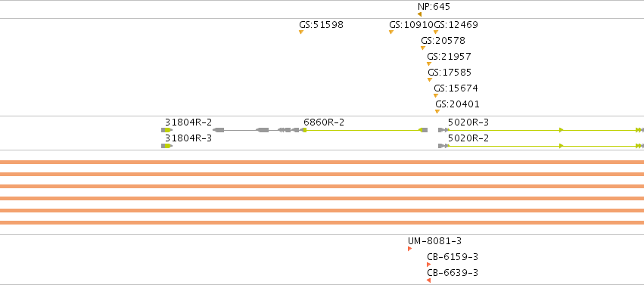The image size is (644, 285).
Task: Click the CB-6639-3 red arrow marker
Action: click(429, 280)
